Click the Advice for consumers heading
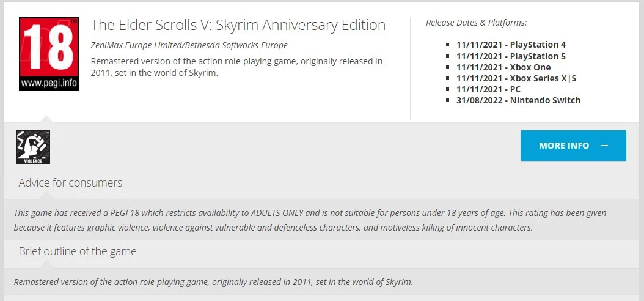Image resolution: width=644 pixels, height=301 pixels. (70, 182)
